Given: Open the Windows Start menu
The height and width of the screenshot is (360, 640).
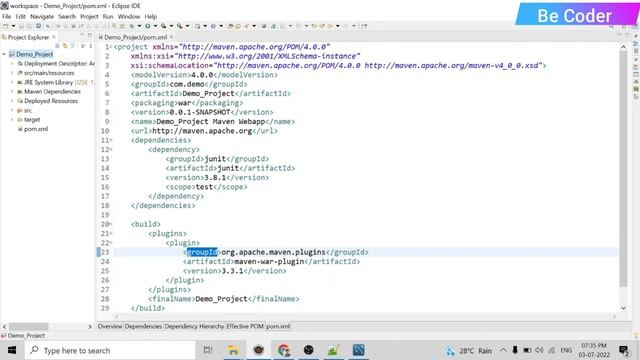Looking at the screenshot, I should pyautogui.click(x=12, y=350).
